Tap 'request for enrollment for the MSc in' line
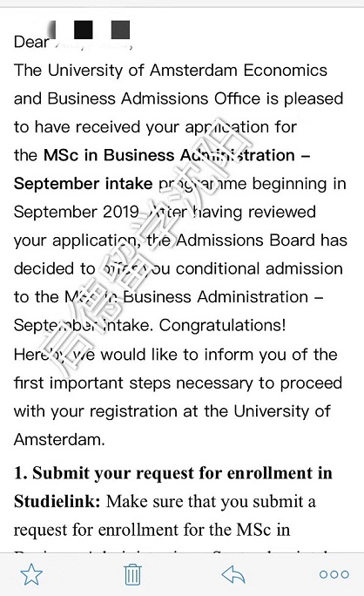This screenshot has height=596, width=364. point(152,530)
